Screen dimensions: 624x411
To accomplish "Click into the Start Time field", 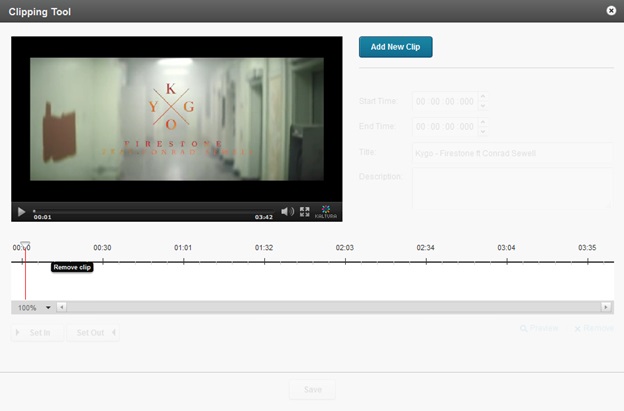I will click(445, 101).
